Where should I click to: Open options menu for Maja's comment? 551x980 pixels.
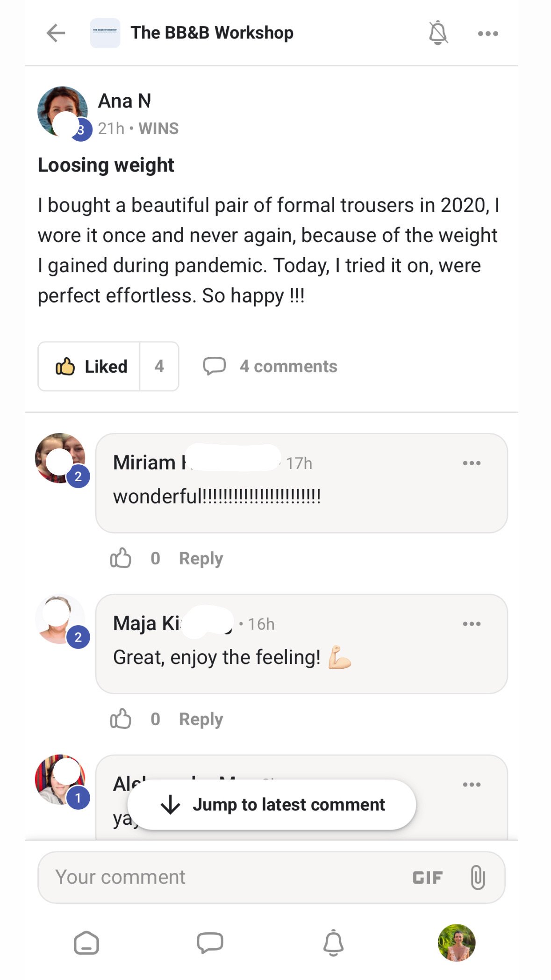[472, 624]
